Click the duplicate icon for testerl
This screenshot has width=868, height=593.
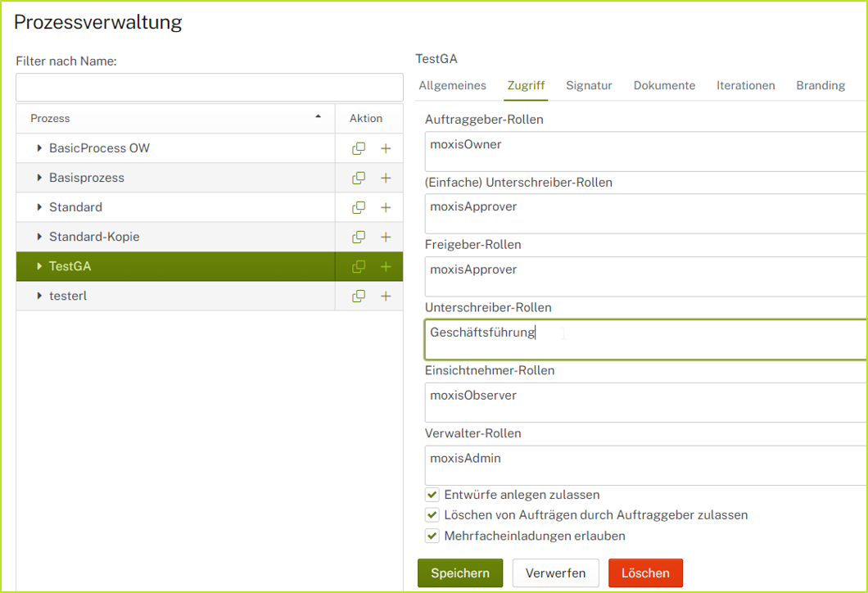coord(359,296)
